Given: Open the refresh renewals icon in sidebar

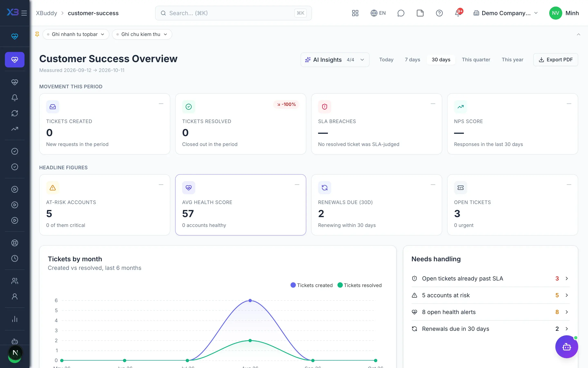Looking at the screenshot, I should point(14,113).
